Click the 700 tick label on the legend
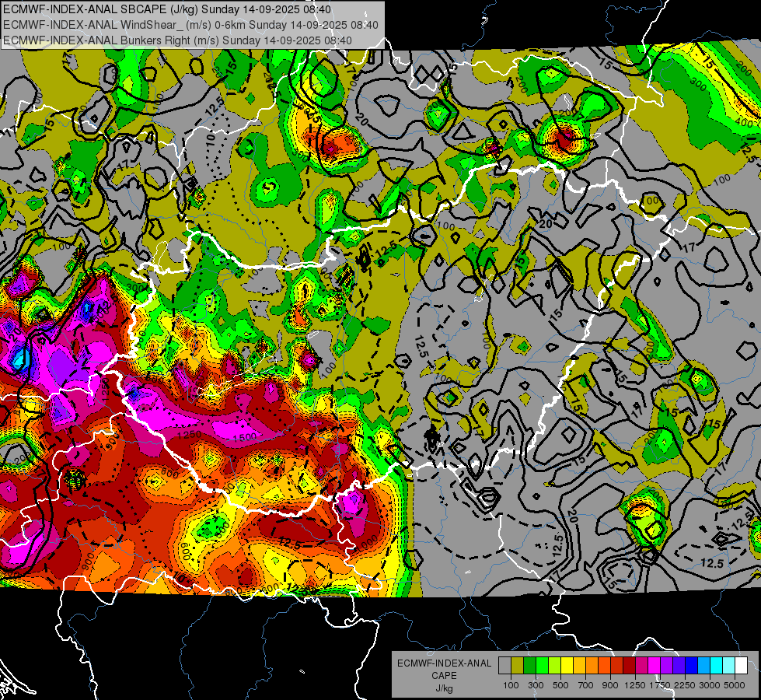The image size is (761, 700). click(x=586, y=685)
